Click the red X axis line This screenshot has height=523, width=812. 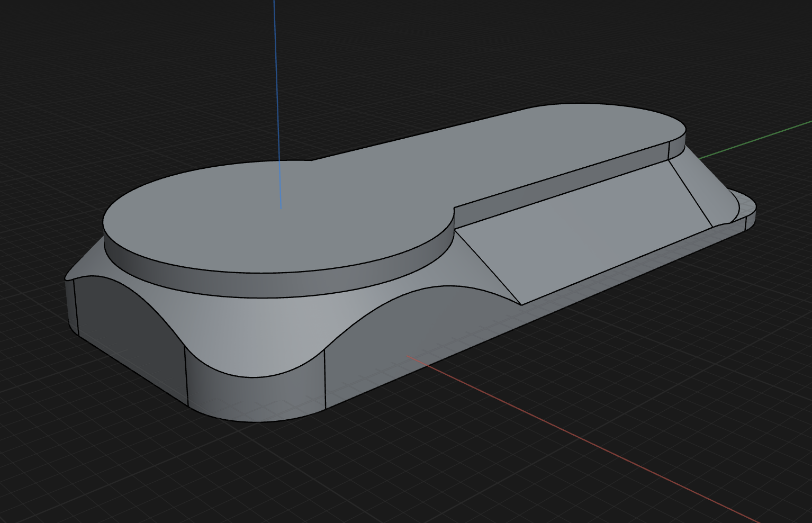(x=582, y=438)
